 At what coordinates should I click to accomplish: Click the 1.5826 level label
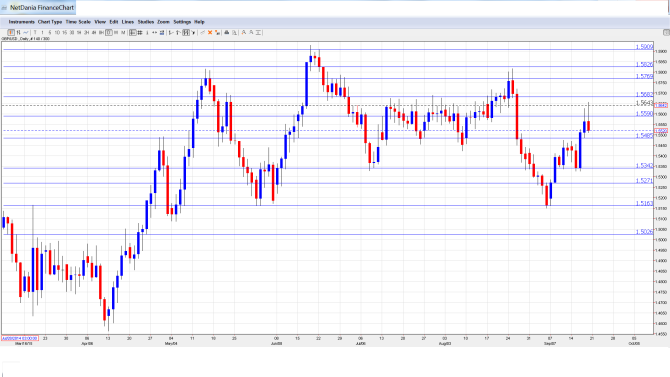point(644,64)
